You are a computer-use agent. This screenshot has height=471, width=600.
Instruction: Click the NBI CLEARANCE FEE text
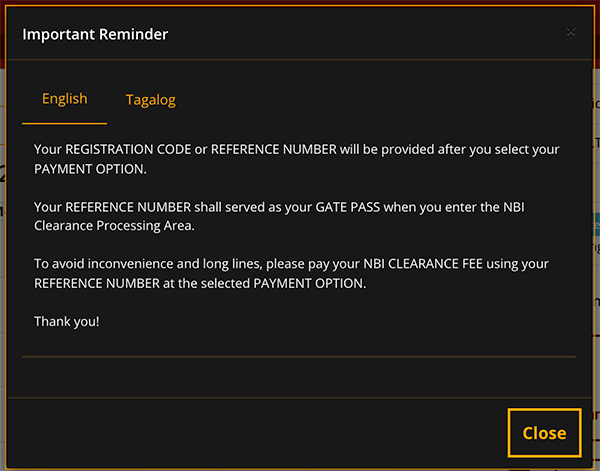click(x=423, y=264)
